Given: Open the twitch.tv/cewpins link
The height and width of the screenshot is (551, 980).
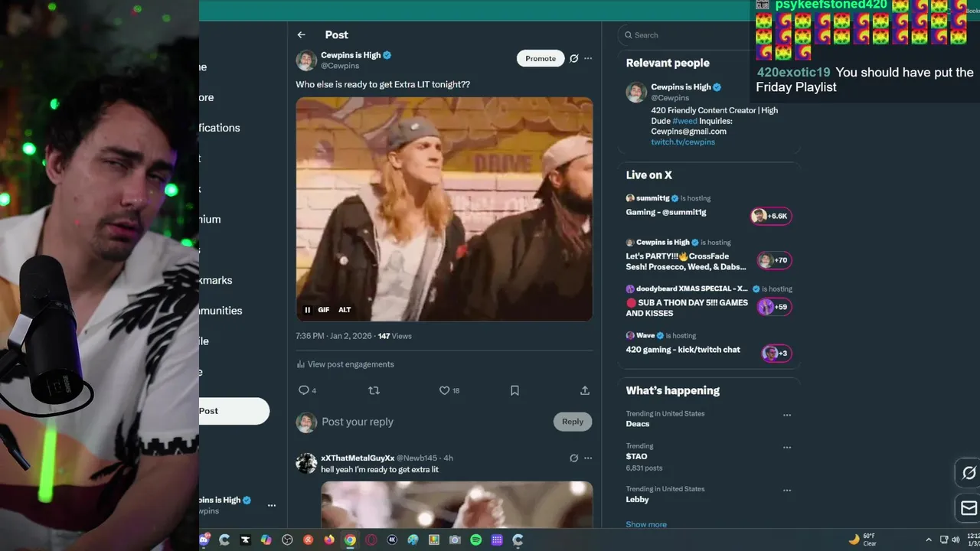Looking at the screenshot, I should [x=683, y=142].
